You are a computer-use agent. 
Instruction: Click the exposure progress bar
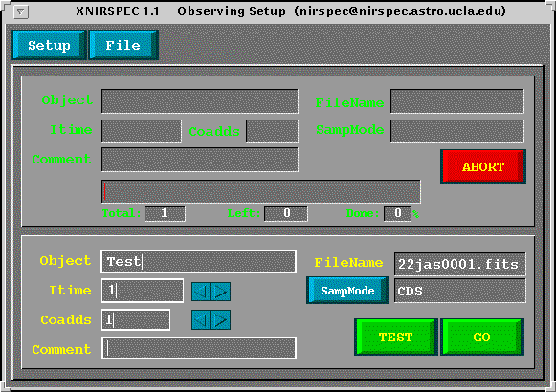coord(261,191)
